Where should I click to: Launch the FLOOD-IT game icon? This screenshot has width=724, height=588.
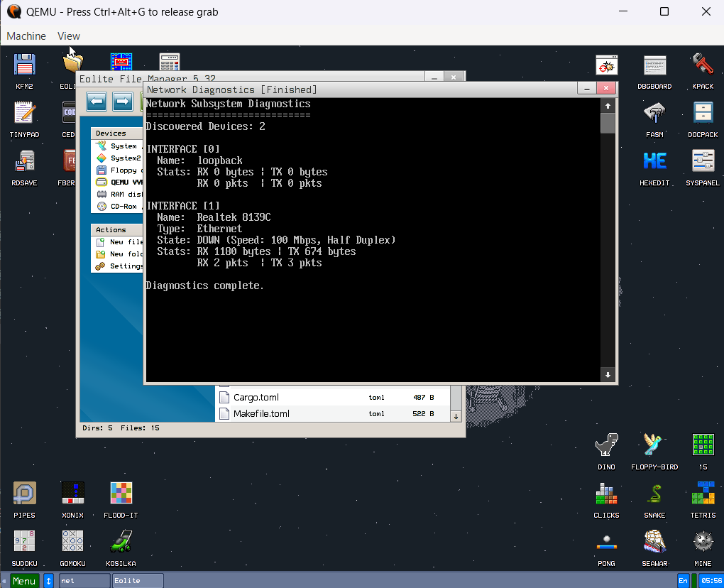point(121,494)
